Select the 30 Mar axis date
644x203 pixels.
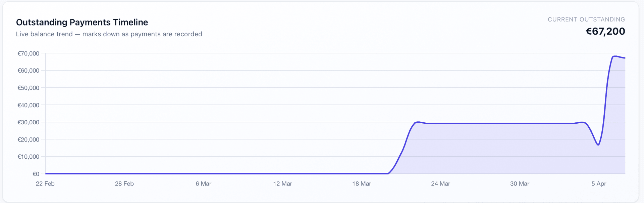click(x=520, y=184)
